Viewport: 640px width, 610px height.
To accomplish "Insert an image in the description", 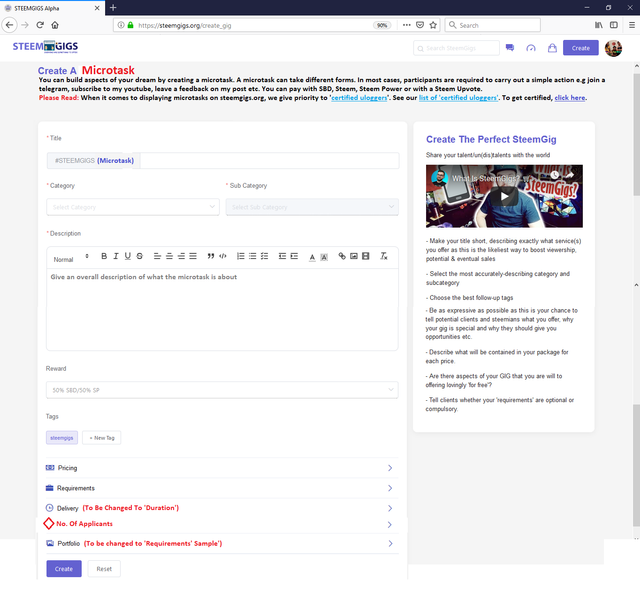I will 354,256.
